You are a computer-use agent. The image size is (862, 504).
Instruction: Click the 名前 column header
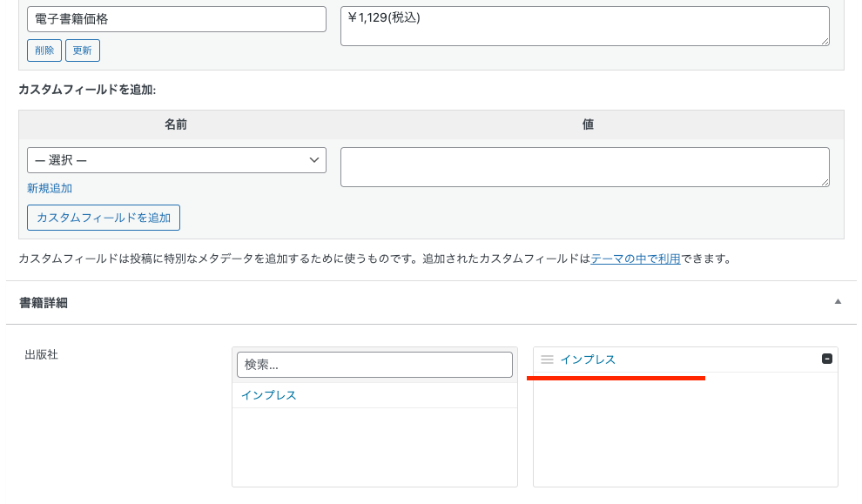click(176, 124)
